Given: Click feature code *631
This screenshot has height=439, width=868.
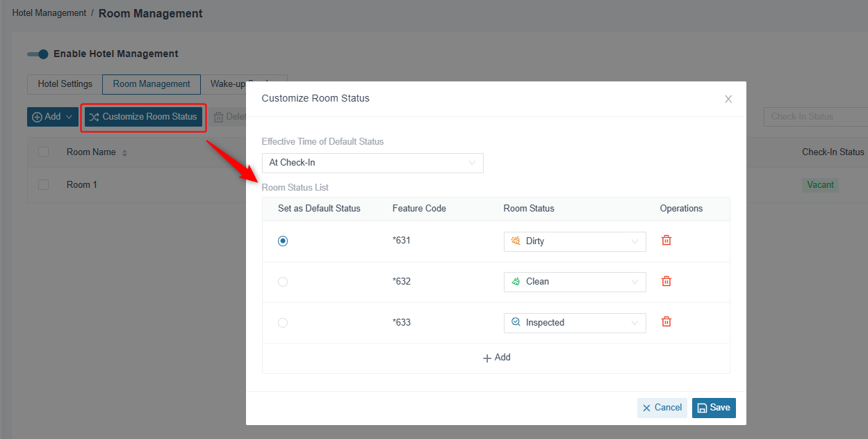Looking at the screenshot, I should pyautogui.click(x=402, y=241).
